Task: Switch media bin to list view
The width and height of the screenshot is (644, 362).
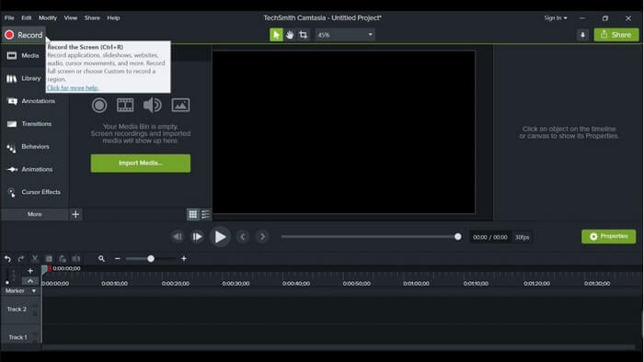Action: tap(205, 214)
